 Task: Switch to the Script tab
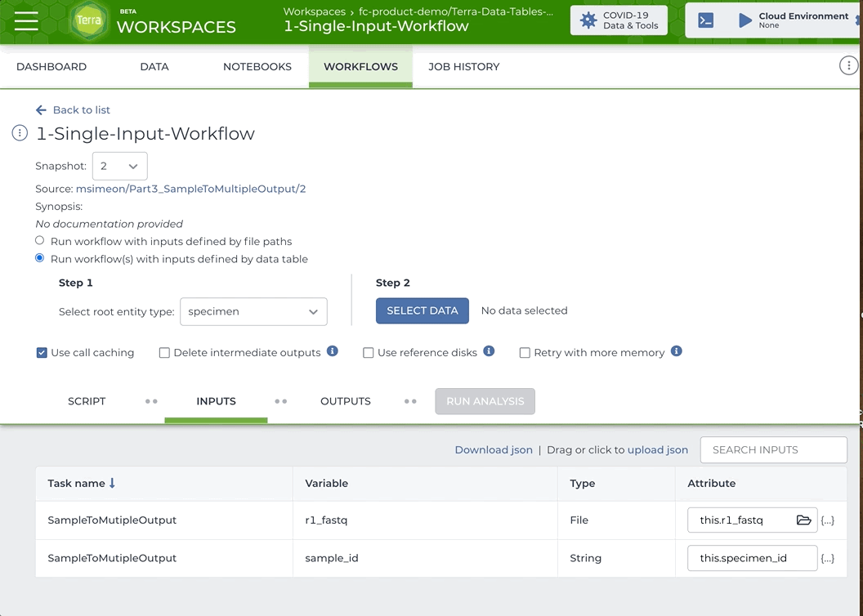tap(87, 401)
